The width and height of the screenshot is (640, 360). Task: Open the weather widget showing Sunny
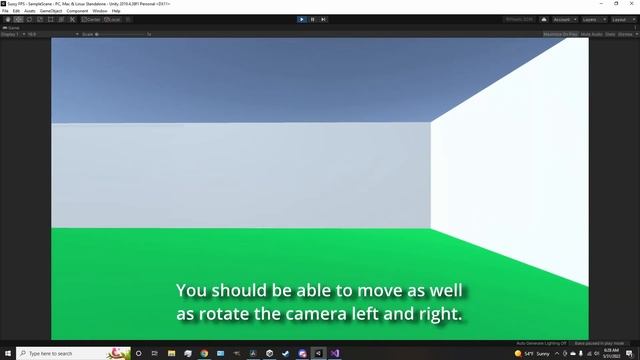tap(532, 353)
